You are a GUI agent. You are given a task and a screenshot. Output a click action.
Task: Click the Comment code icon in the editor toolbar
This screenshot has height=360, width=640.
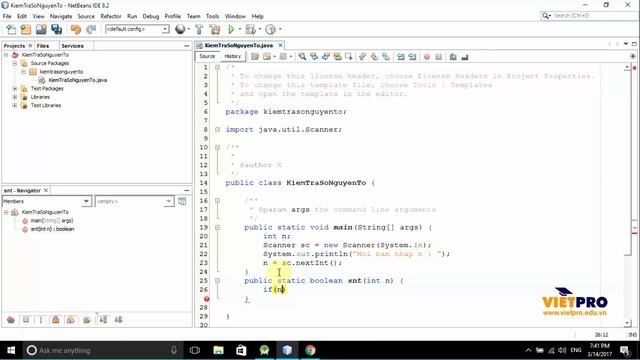tap(453, 57)
